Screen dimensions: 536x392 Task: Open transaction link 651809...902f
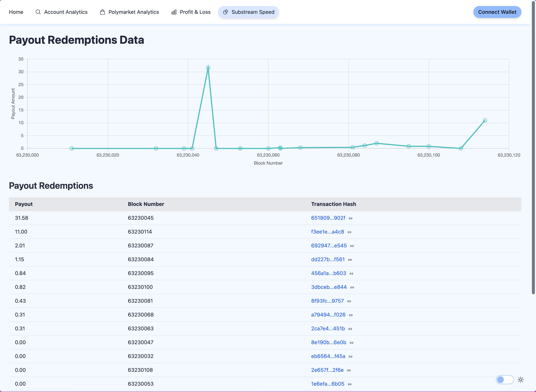coord(328,218)
